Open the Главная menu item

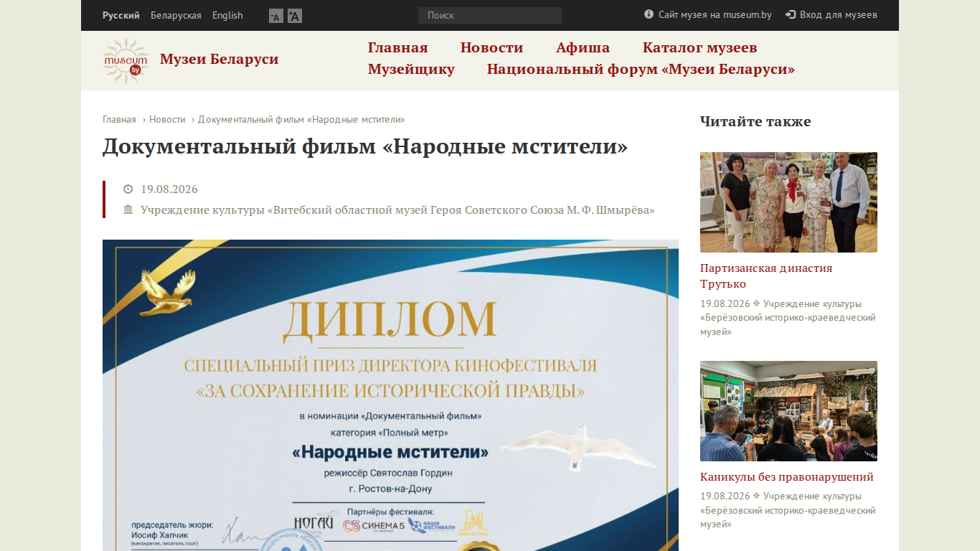coord(398,47)
